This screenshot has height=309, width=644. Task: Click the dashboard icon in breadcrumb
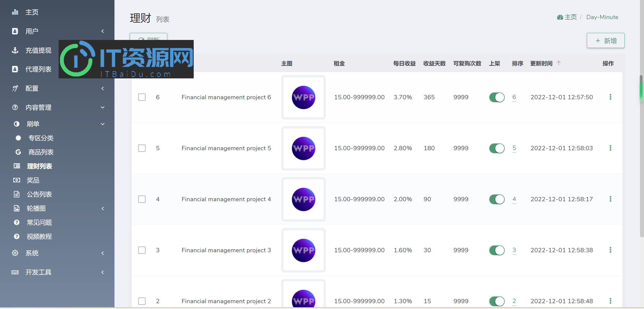(560, 17)
